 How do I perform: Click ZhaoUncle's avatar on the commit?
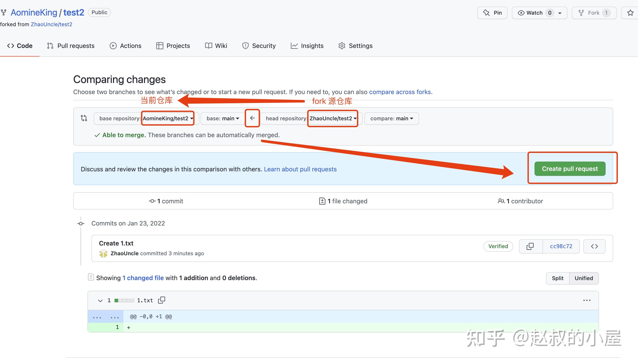[103, 253]
